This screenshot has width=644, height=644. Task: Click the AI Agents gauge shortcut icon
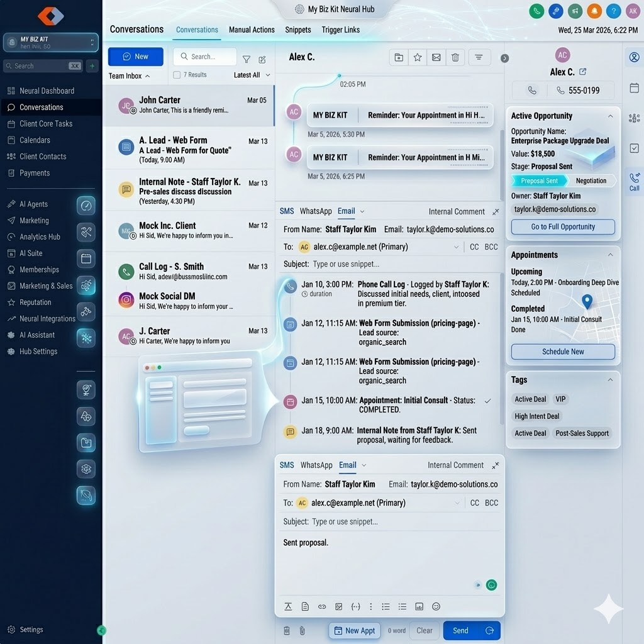coord(86,206)
